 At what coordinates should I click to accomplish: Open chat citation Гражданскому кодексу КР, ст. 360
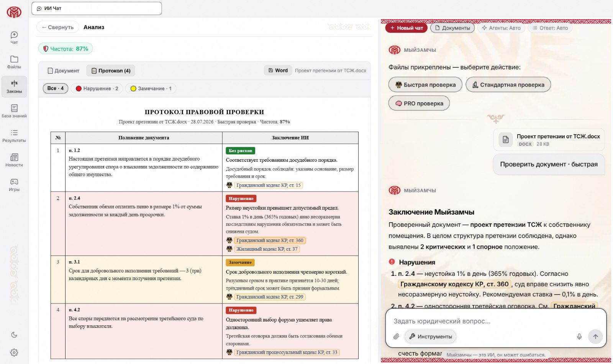454,284
